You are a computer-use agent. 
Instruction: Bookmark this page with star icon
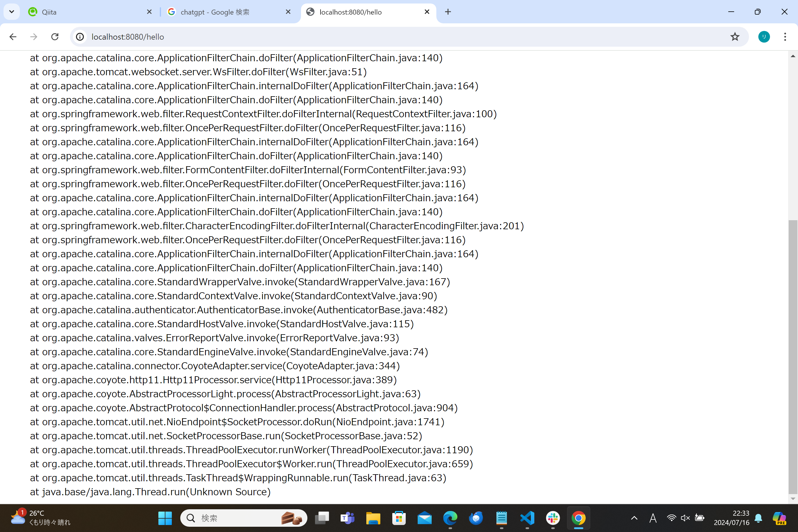coord(734,37)
